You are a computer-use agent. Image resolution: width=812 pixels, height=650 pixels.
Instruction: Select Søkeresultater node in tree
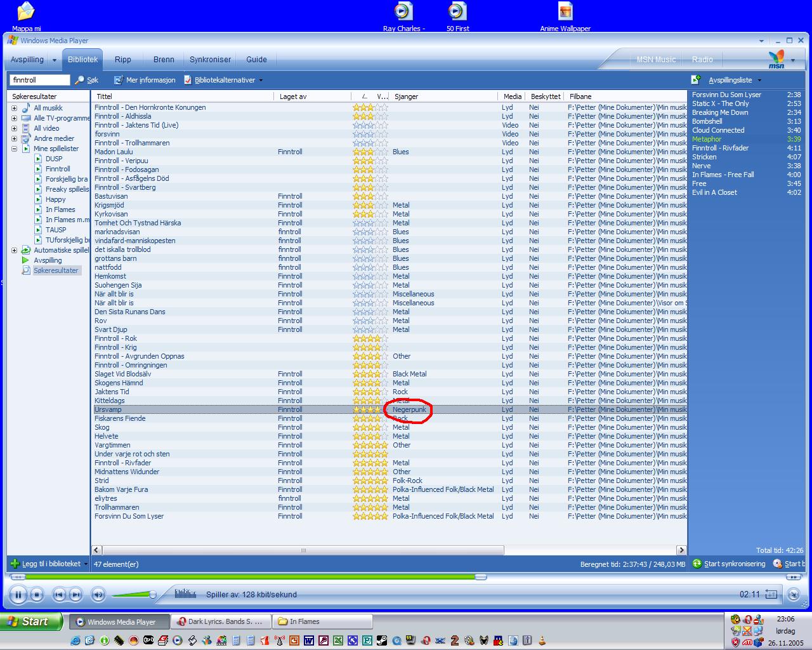56,270
